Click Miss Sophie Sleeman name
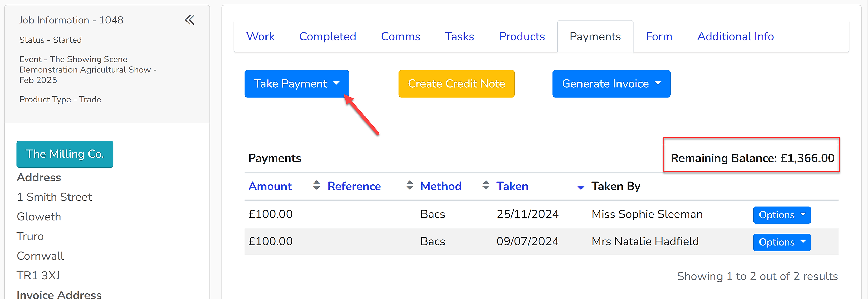Viewport: 868px width, 299px height. (647, 214)
